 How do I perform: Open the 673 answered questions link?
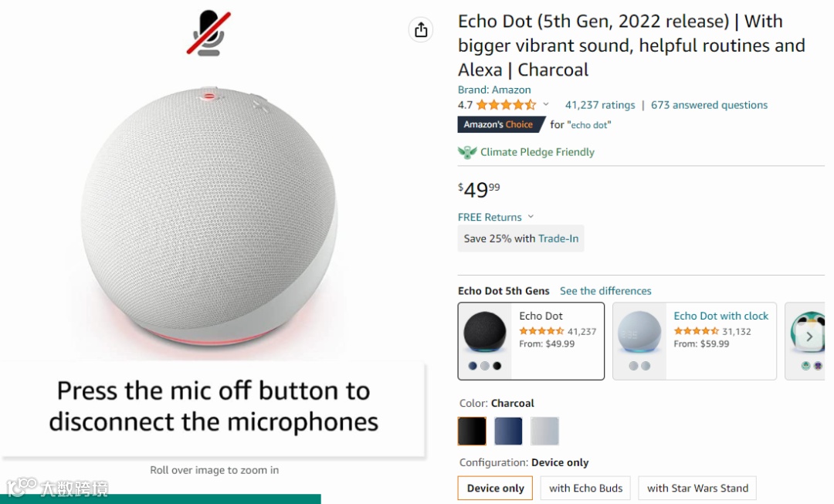[709, 105]
